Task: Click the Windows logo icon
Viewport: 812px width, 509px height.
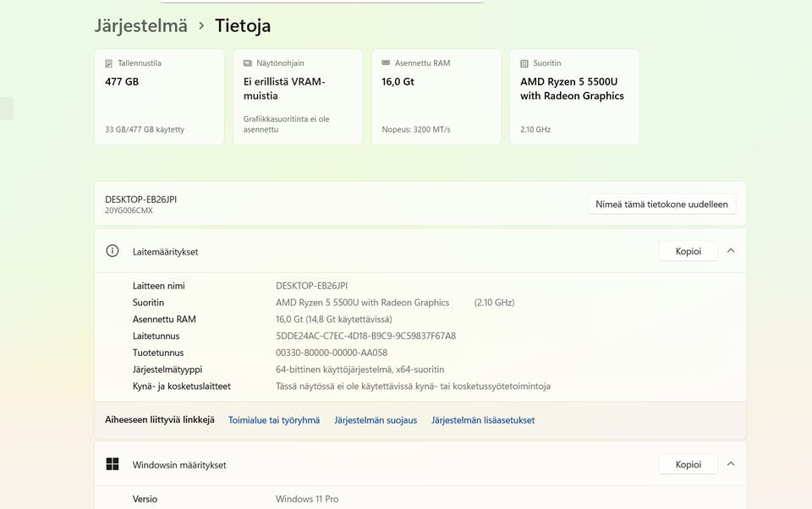Action: (x=112, y=464)
